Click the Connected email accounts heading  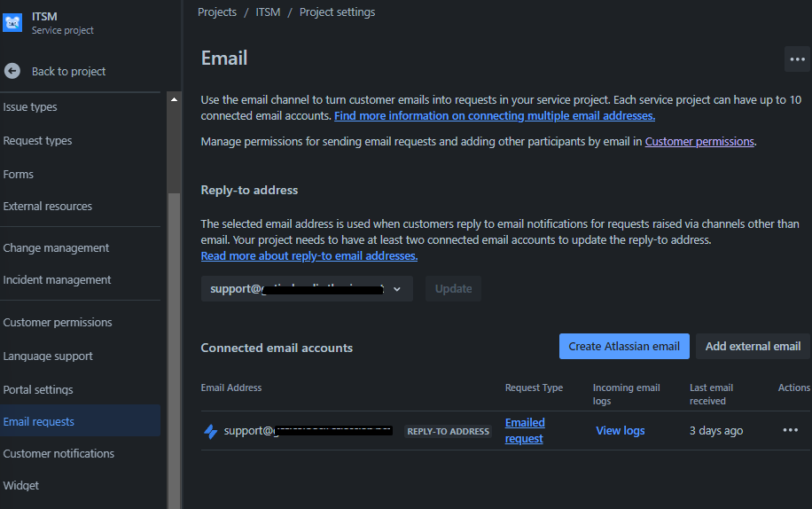tap(277, 348)
